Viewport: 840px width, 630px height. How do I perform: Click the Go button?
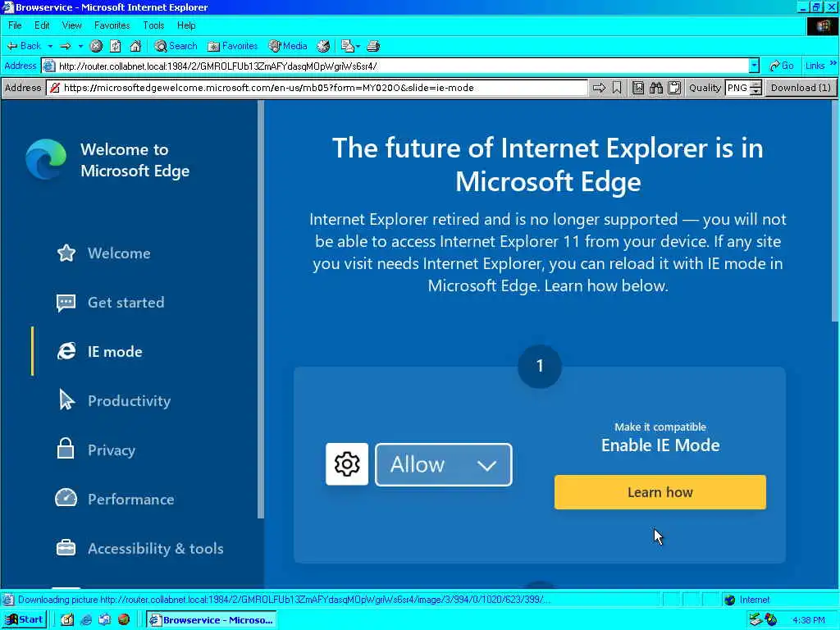tap(781, 66)
